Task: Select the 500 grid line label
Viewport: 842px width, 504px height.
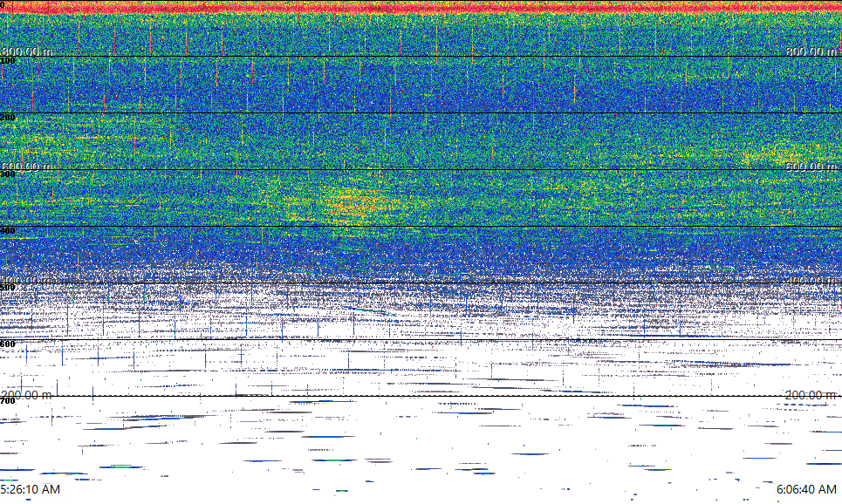Action: pyautogui.click(x=8, y=288)
